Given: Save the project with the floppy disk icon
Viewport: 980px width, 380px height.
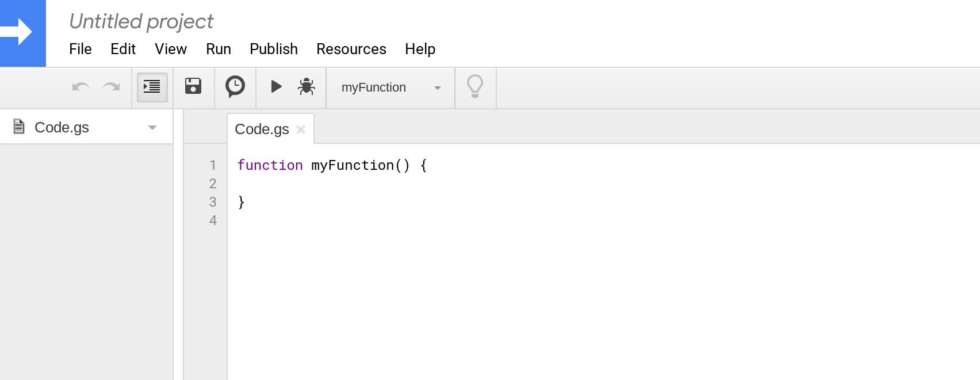Looking at the screenshot, I should tap(193, 86).
